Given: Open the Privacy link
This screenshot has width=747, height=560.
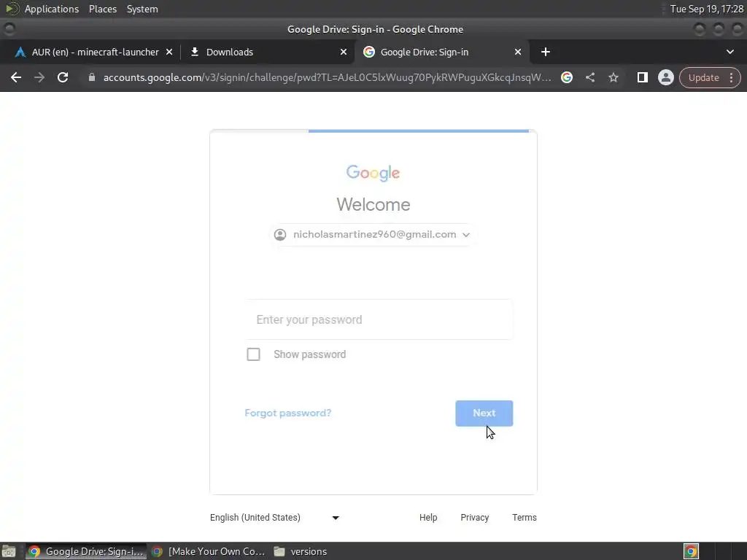Looking at the screenshot, I should tap(474, 518).
